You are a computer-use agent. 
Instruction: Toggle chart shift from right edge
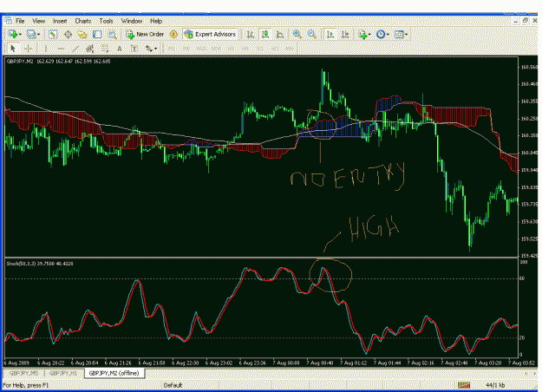click(345, 34)
